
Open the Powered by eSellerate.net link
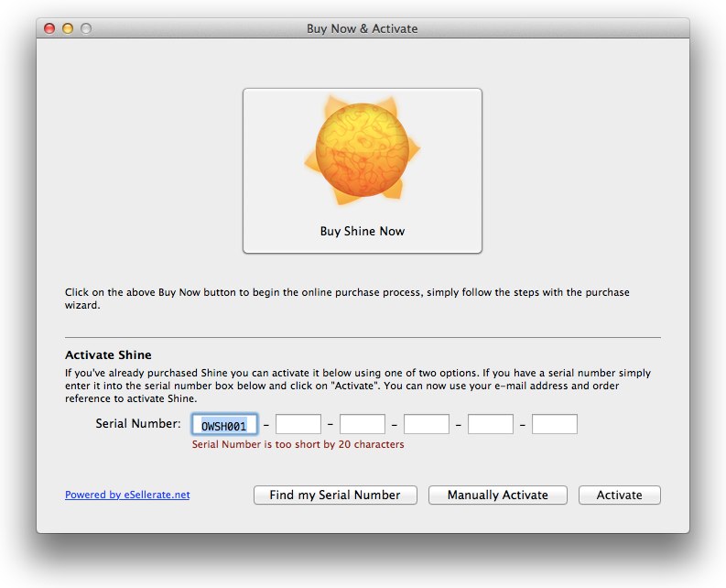[127, 495]
